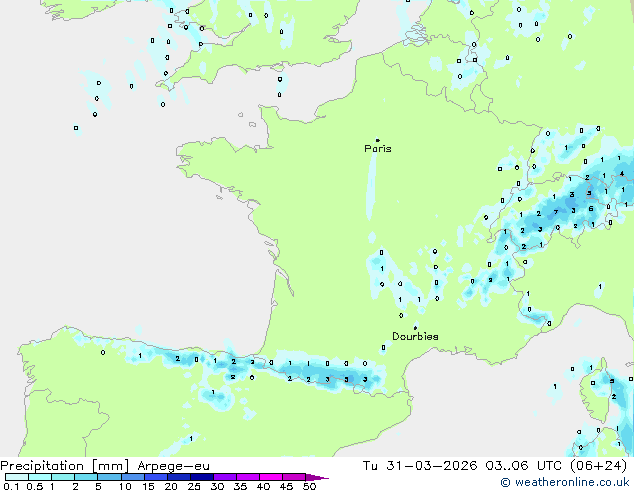Click the above-50 mm arrow tip of legend
This screenshot has height=490, width=634.
point(317,478)
